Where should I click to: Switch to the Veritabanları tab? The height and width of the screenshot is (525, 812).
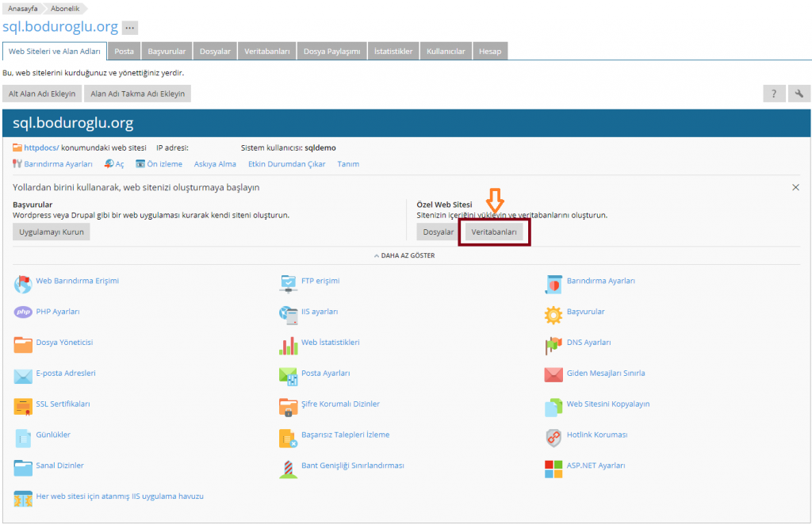[267, 52]
